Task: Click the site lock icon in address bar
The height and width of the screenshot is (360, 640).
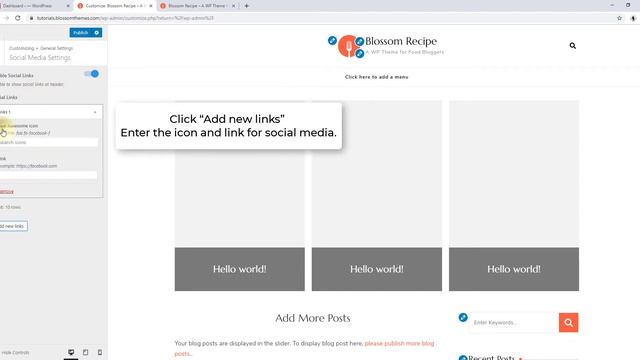Action: point(31,18)
